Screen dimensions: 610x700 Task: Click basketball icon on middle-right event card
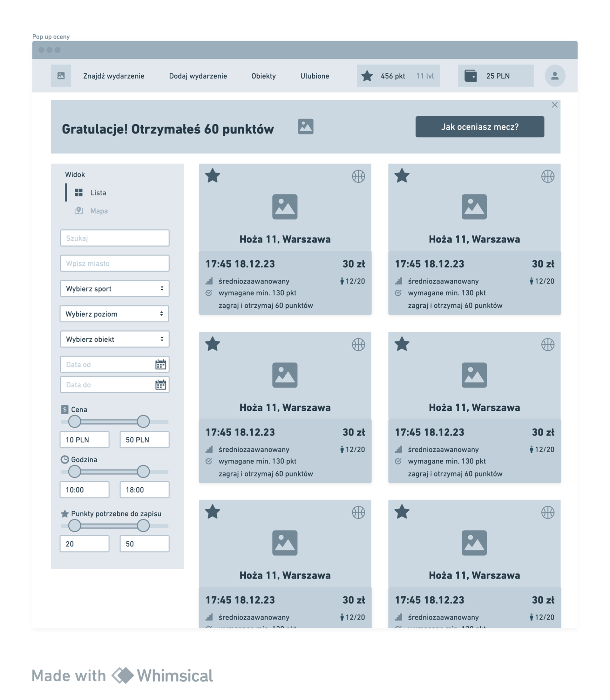[548, 345]
